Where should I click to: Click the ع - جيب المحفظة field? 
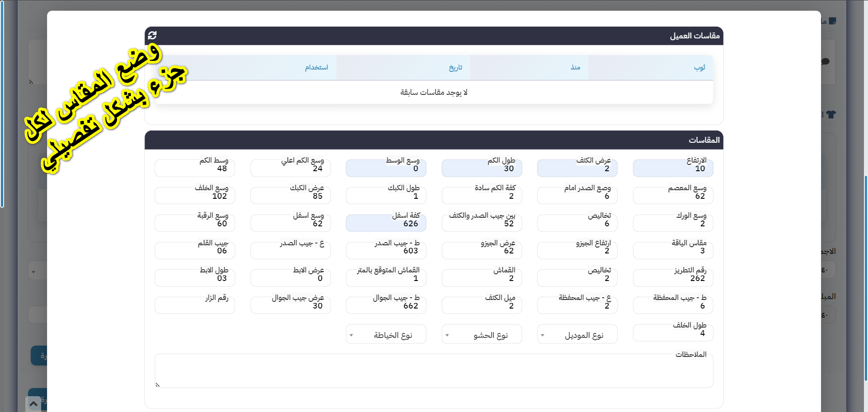click(577, 305)
